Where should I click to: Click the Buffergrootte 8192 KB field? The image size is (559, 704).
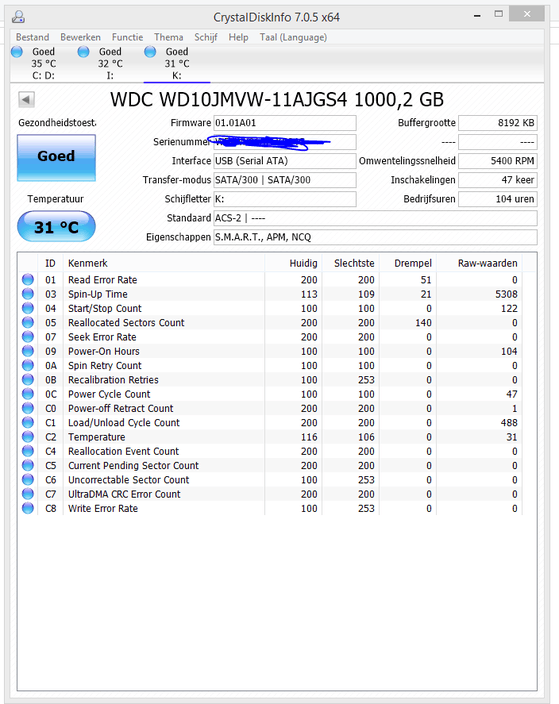(x=497, y=123)
